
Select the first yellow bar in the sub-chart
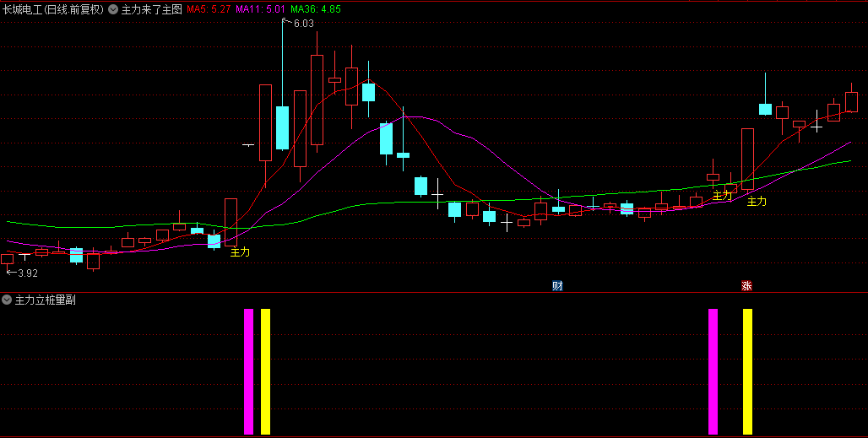[x=266, y=371]
